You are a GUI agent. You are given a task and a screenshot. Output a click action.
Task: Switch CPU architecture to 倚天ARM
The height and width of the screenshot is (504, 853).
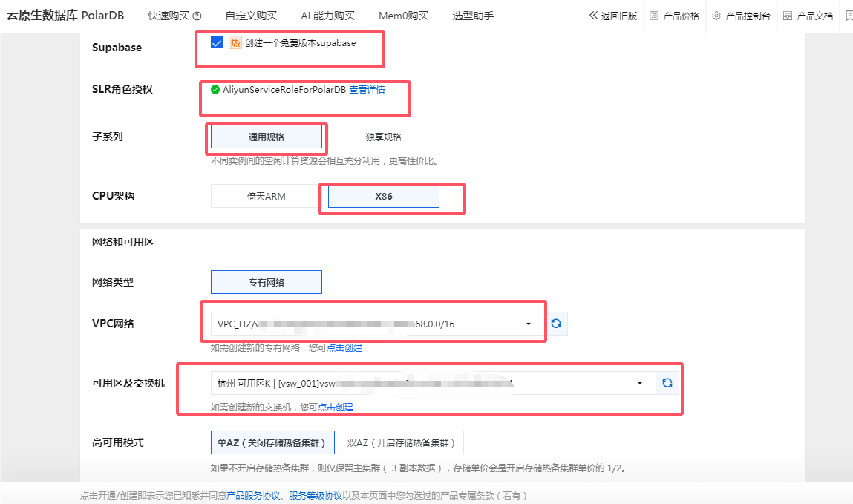264,195
